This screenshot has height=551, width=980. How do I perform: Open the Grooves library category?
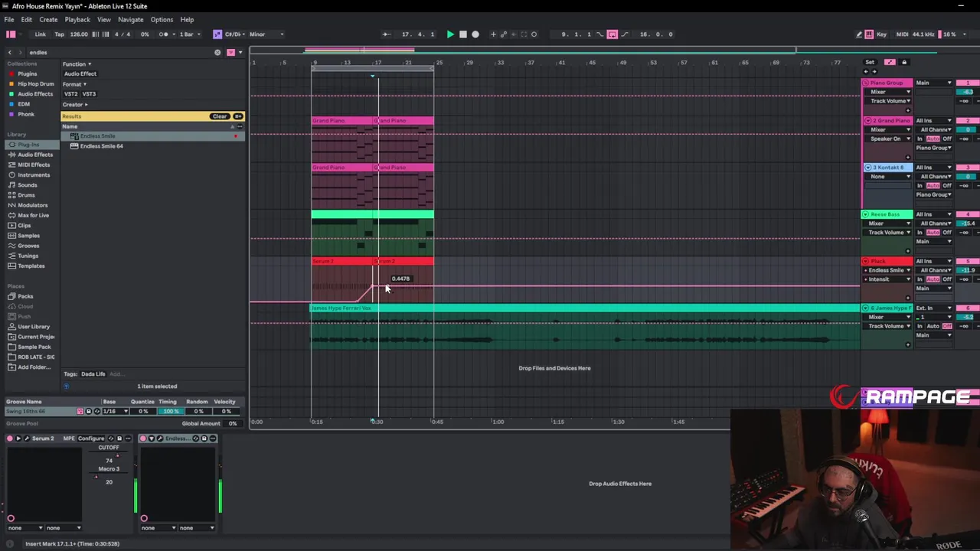click(28, 246)
